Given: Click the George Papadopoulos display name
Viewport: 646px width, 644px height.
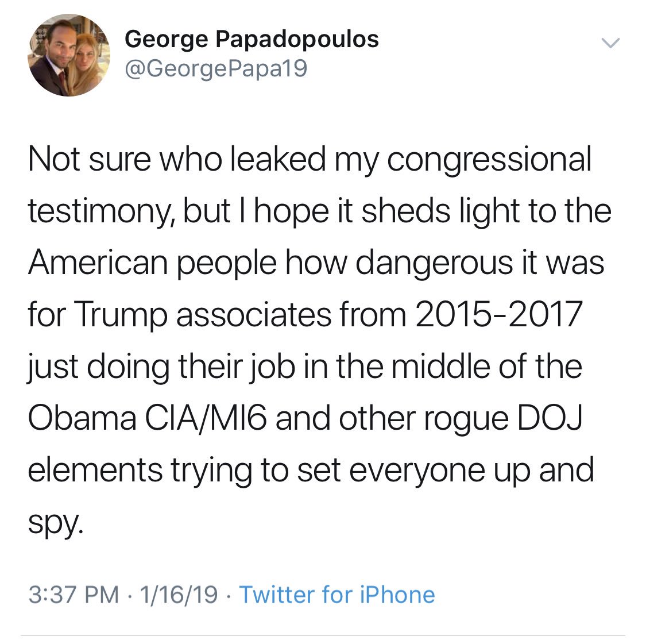Looking at the screenshot, I should (252, 39).
